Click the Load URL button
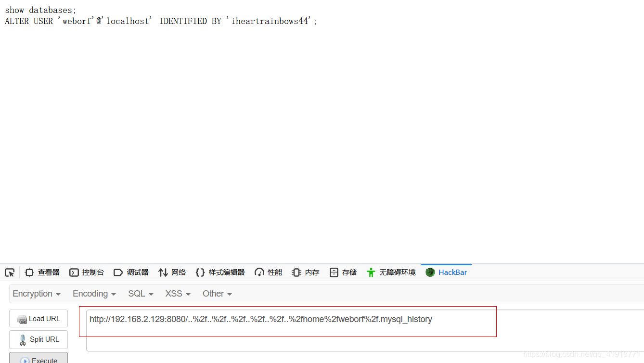The image size is (644, 363). point(39,319)
